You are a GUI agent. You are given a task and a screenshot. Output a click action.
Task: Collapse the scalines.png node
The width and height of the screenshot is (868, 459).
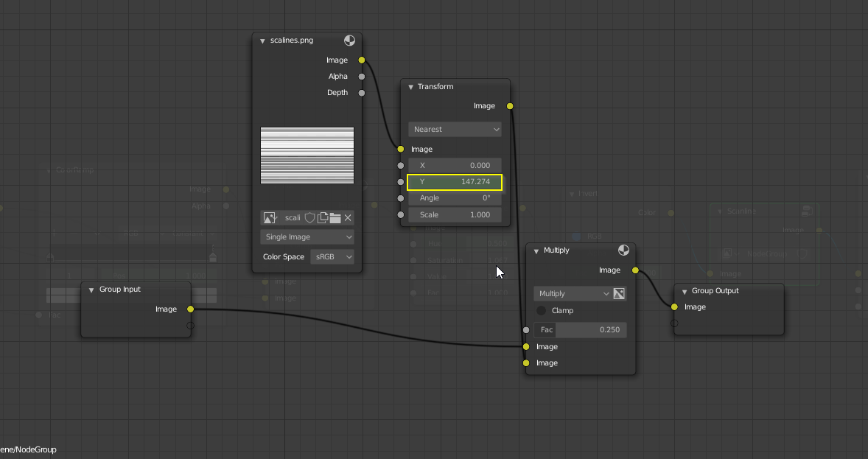pyautogui.click(x=262, y=41)
